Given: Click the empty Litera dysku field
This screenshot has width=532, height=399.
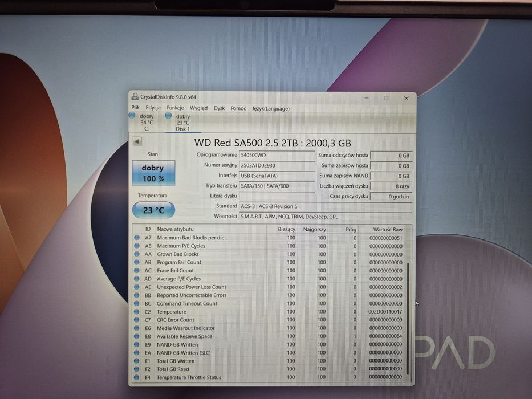Looking at the screenshot, I should tap(277, 196).
